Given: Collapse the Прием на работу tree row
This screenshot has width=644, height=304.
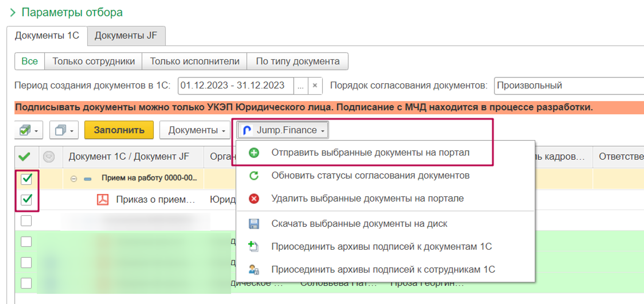Looking at the screenshot, I should coord(74,179).
